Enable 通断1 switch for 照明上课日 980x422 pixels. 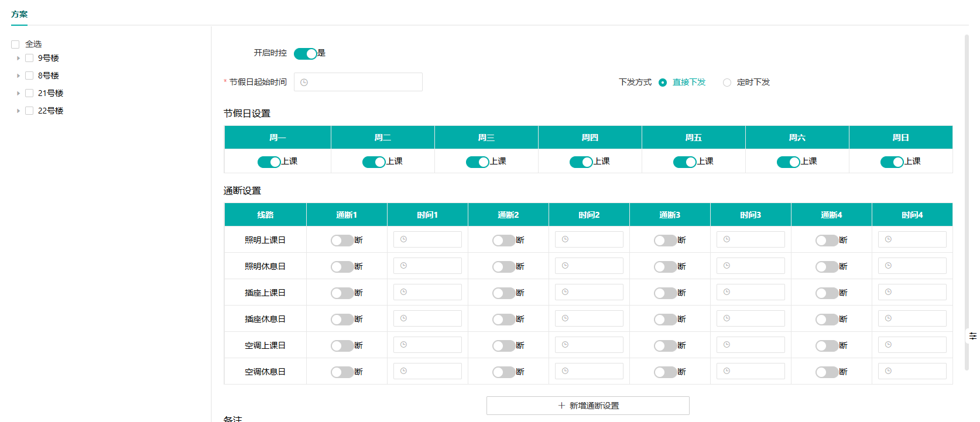click(x=342, y=241)
